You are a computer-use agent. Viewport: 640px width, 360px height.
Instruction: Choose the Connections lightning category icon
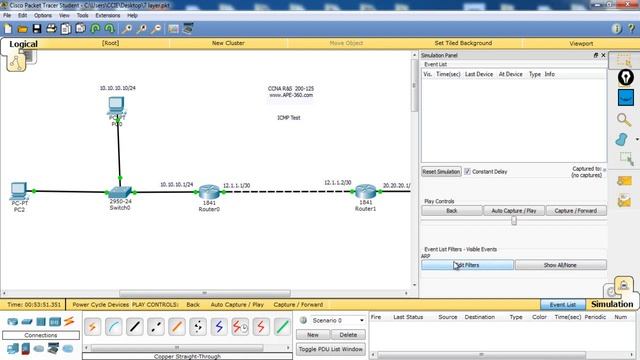69,321
